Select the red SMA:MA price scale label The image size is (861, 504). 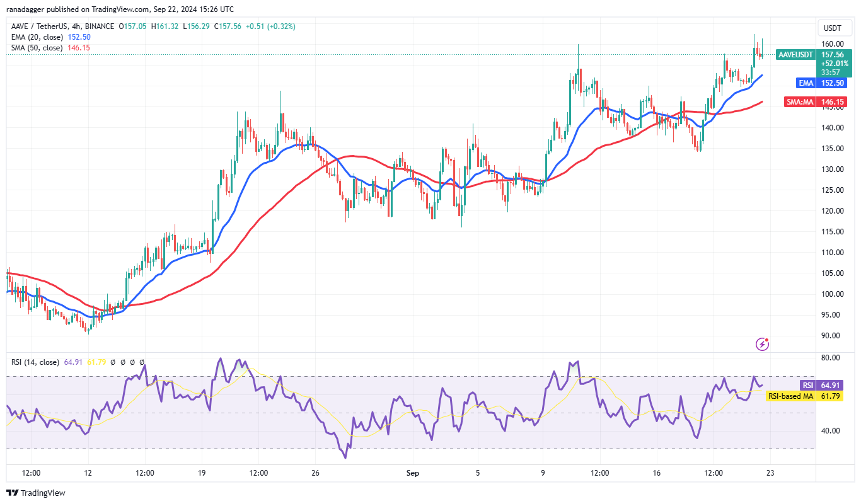pos(799,102)
